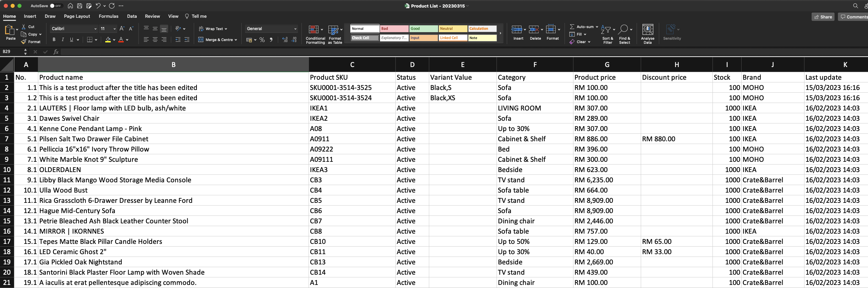Viewport: 868px width, 288px height.
Task: Click the Sort & Filter icon
Action: (x=606, y=30)
